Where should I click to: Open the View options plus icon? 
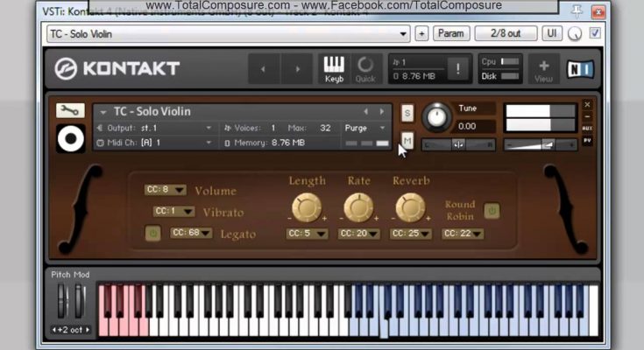[x=543, y=68]
